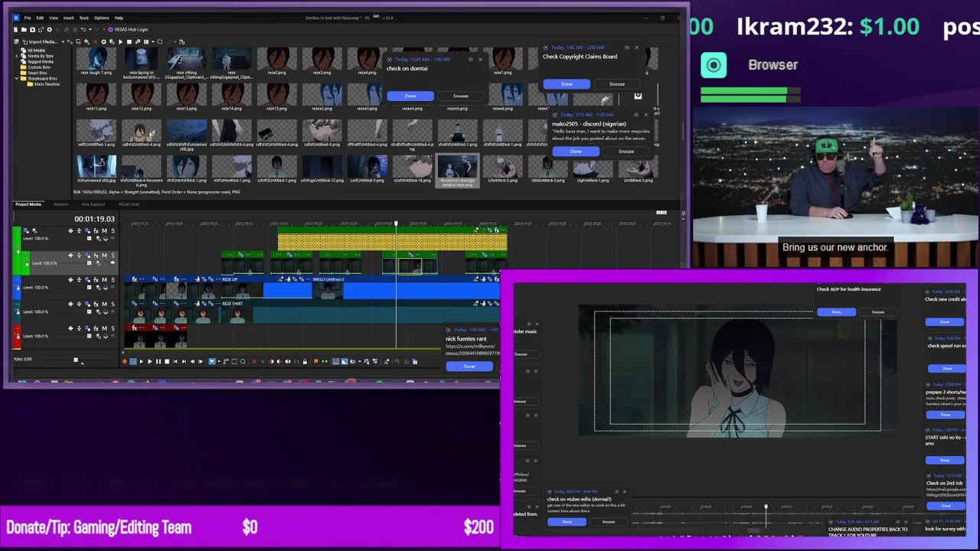The image size is (980, 551).
Task: Undo the last action in main toolbar
Action: click(83, 30)
